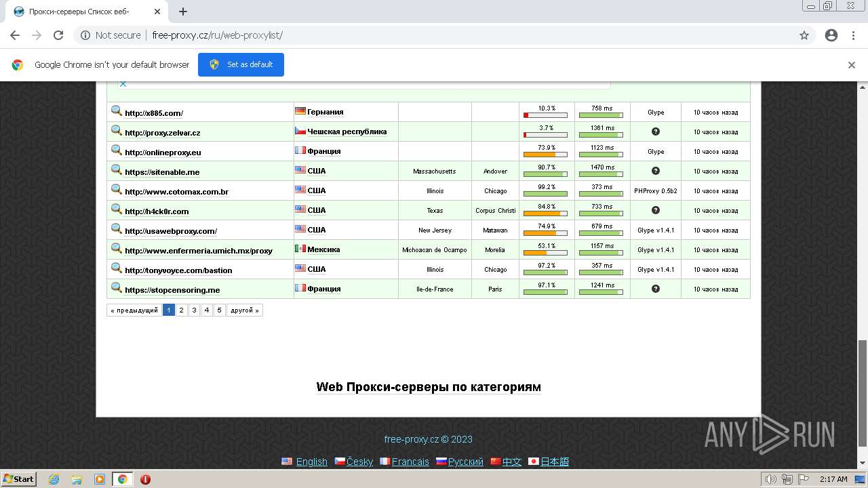Click the magnifier icon beside http://onlineproxy.eu

pyautogui.click(x=116, y=150)
